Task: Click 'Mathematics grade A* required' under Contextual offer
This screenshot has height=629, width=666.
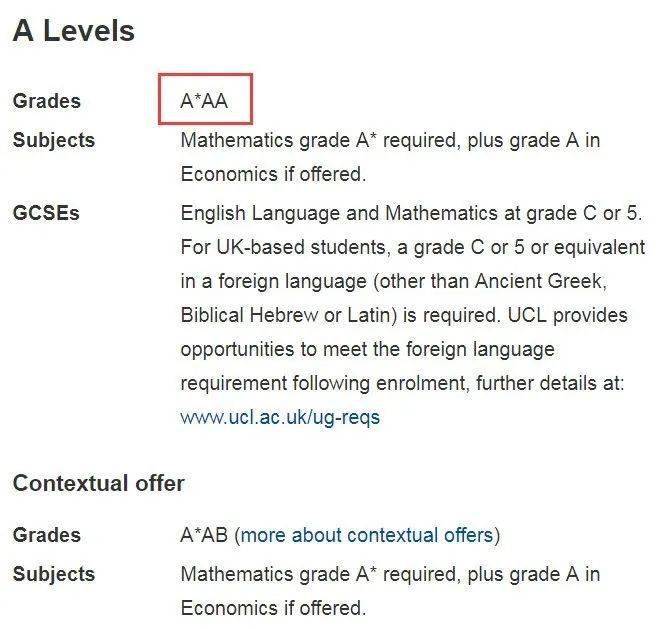Action: click(318, 574)
